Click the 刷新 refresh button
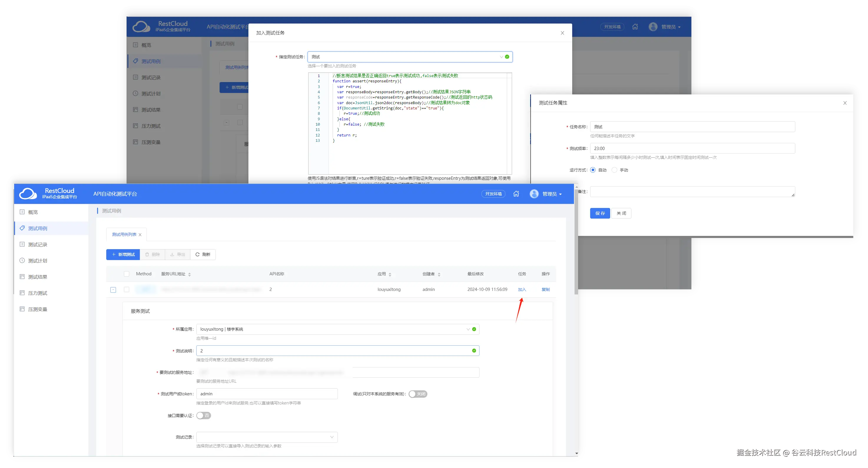 point(203,254)
